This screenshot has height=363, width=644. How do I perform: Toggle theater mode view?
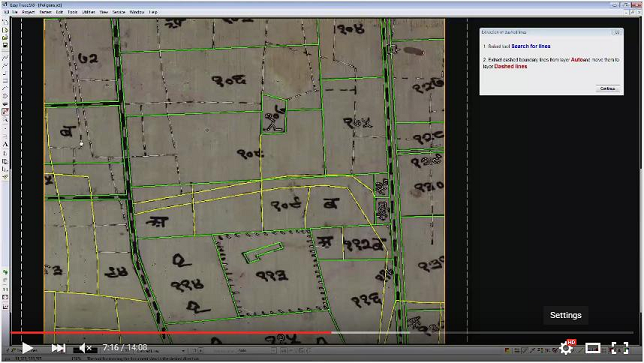click(x=593, y=348)
